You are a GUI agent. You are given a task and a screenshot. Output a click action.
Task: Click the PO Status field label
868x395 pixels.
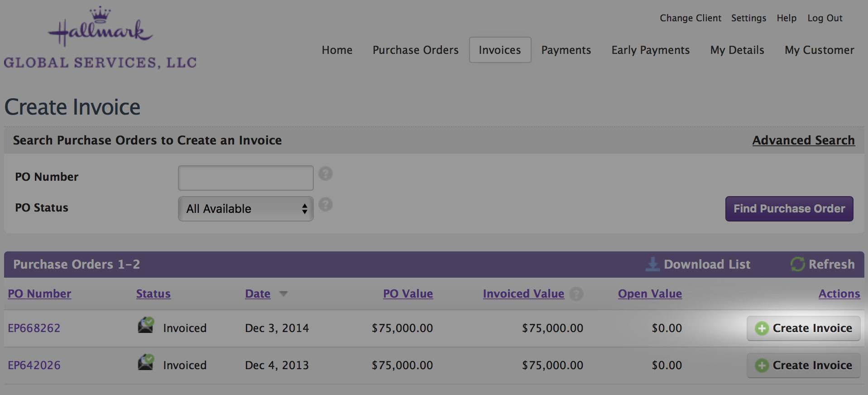[42, 208]
